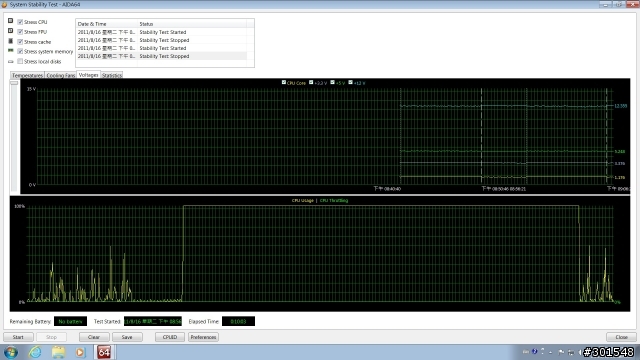
Task: Open Windows Media Player from the taskbar
Action: pos(80,352)
